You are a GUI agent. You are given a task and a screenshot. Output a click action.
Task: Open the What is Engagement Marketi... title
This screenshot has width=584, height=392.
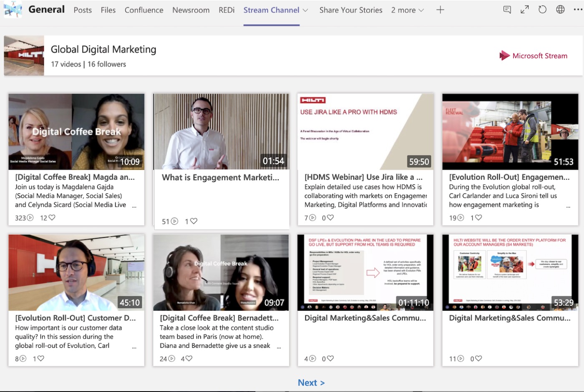[221, 178]
